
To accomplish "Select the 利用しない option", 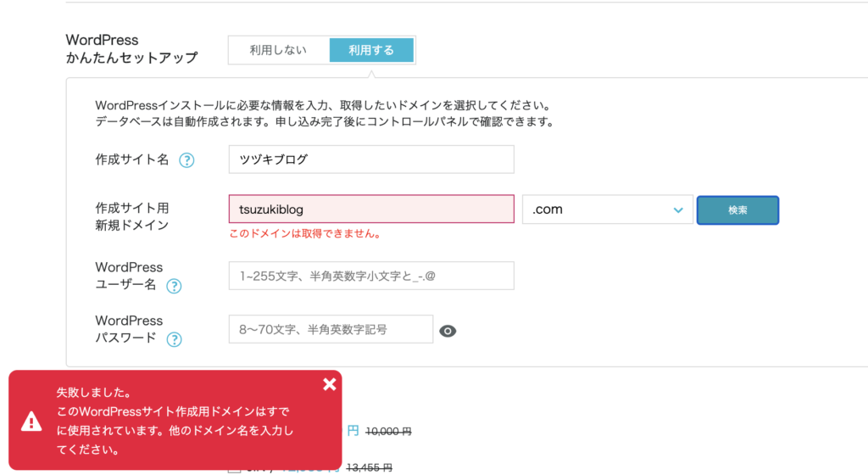I will pyautogui.click(x=278, y=50).
